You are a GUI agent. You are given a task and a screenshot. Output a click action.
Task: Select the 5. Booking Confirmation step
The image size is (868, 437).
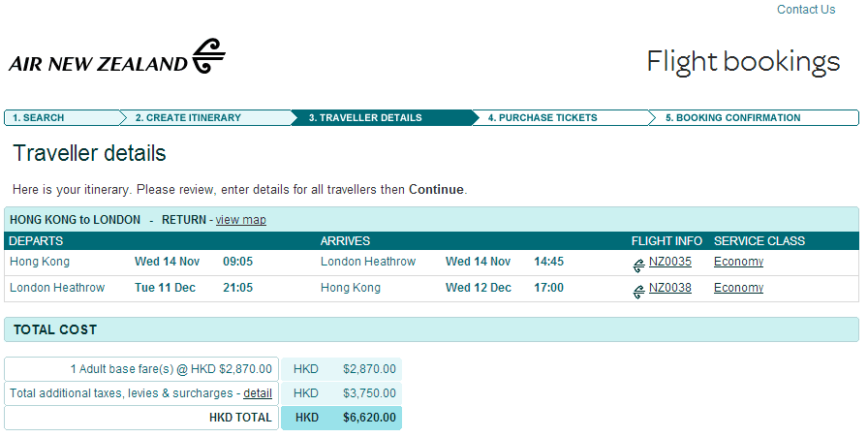[732, 118]
